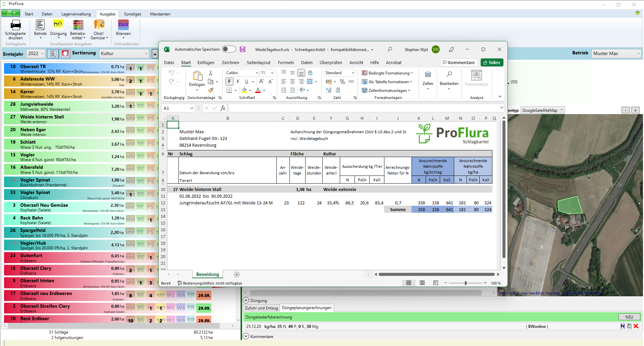Viewport: 644px width, 346px height.
Task: Click the Schlagkarte drucken printer icon
Action: 15,26
